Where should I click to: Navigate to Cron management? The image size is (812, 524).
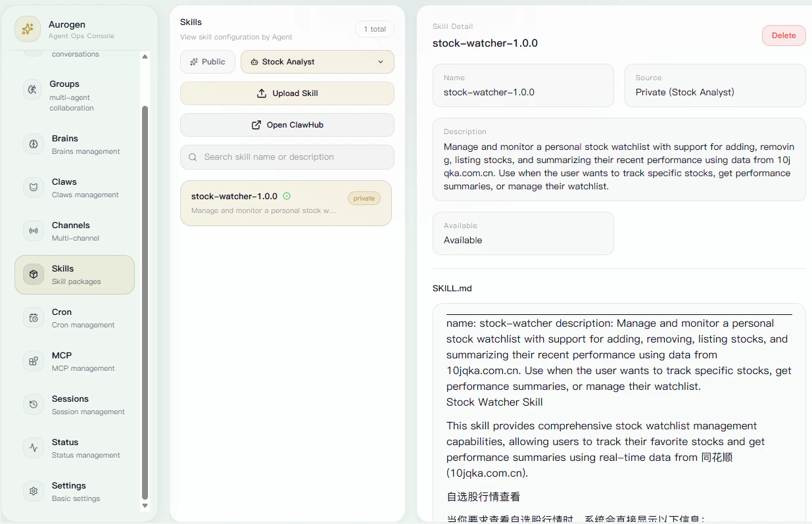[74, 318]
